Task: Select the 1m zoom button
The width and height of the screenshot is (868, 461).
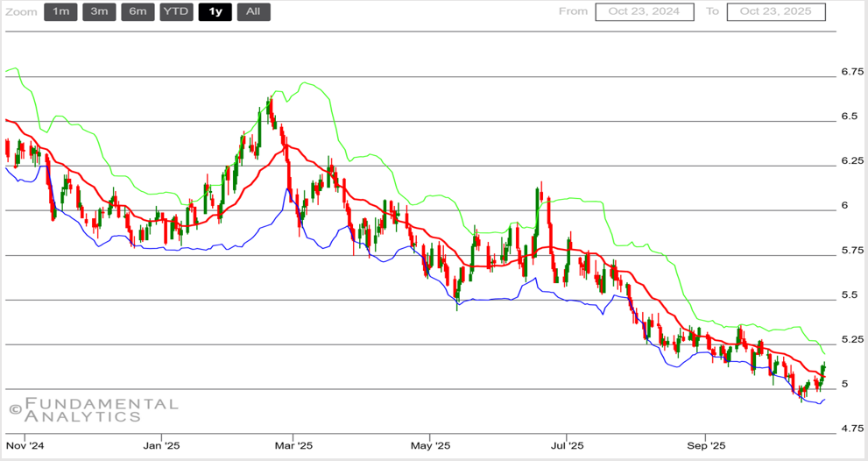Action: coord(60,11)
